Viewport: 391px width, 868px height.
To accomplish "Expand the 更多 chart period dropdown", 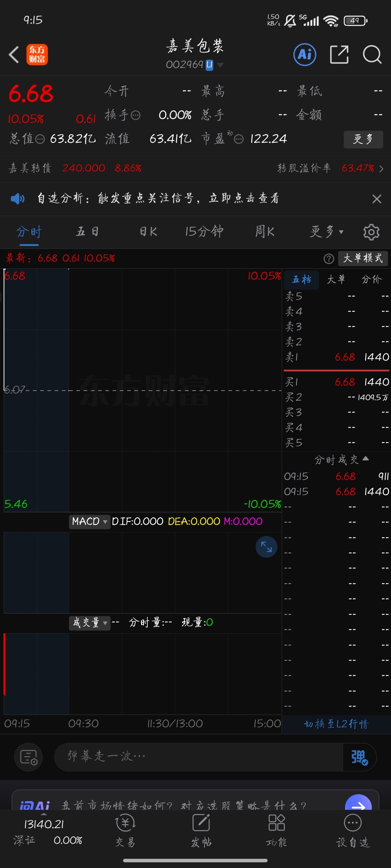I will point(327,231).
